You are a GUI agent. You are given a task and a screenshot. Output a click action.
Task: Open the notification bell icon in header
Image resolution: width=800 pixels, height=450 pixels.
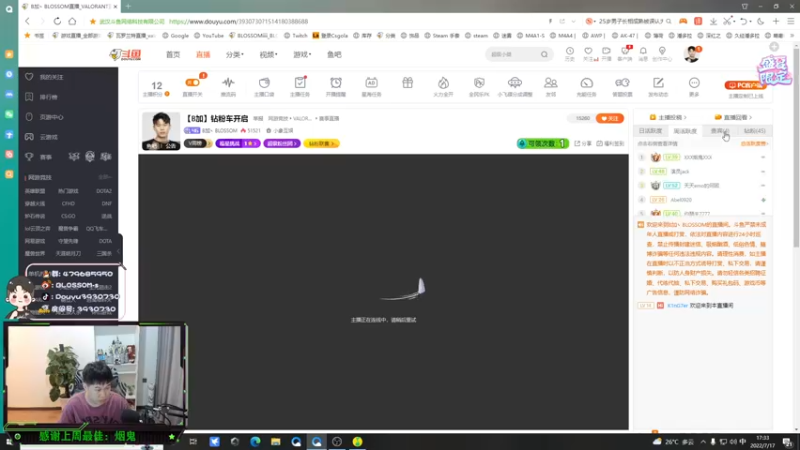[643, 51]
